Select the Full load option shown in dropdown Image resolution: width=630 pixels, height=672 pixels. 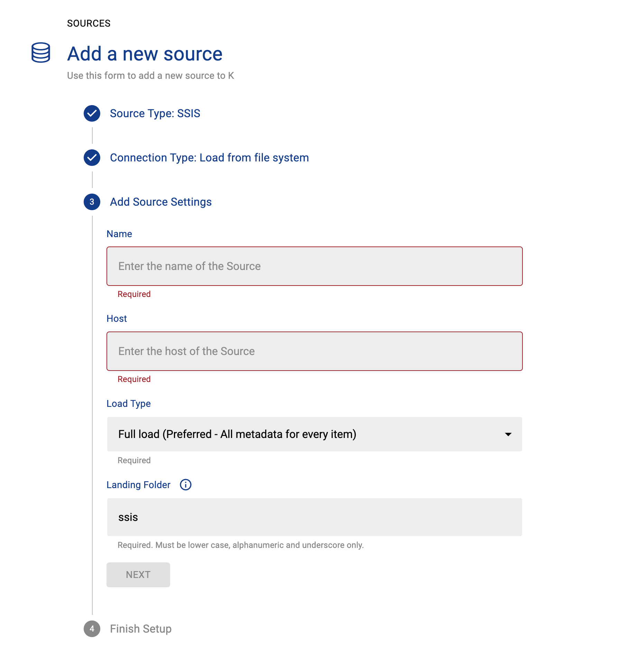237,435
